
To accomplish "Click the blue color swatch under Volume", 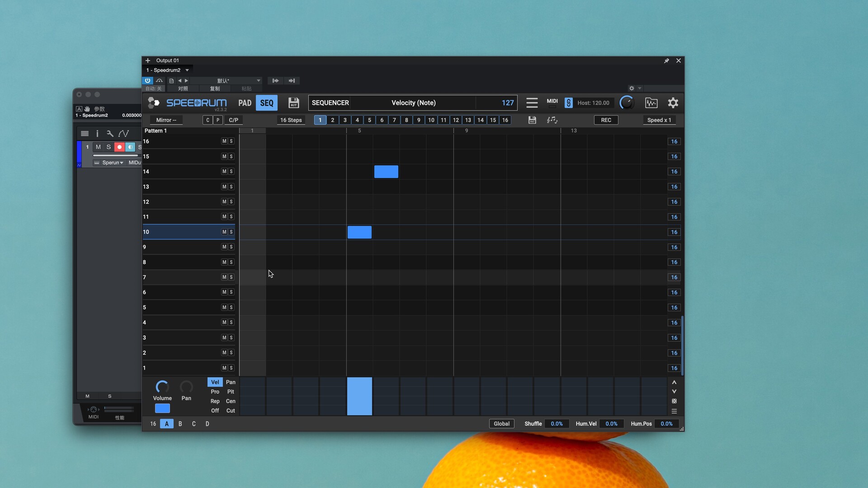I will (162, 408).
